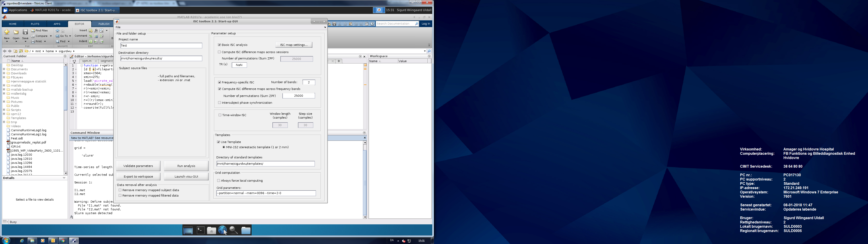Open the File menu in ISC toolbox

point(118,27)
